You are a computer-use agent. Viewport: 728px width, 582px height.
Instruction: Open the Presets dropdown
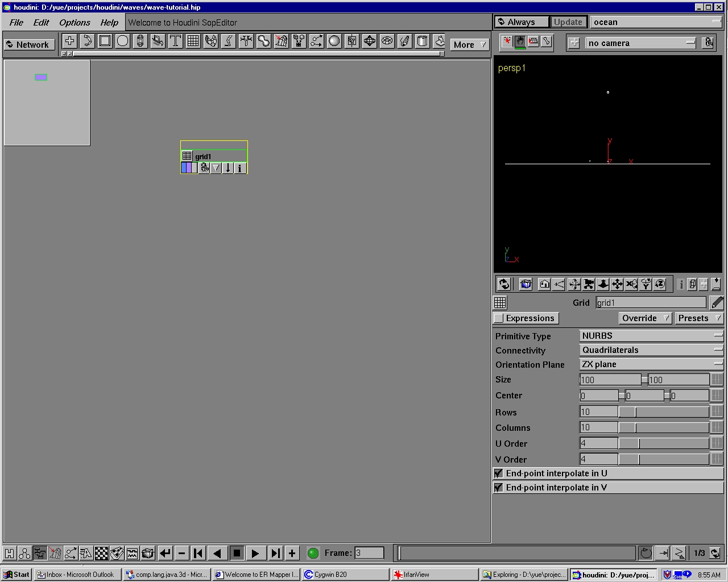699,318
